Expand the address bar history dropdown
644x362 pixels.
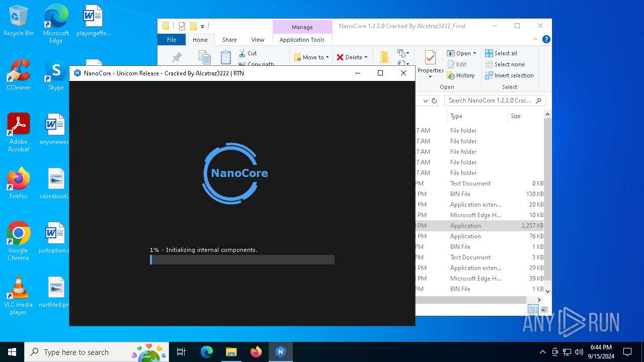click(x=425, y=101)
